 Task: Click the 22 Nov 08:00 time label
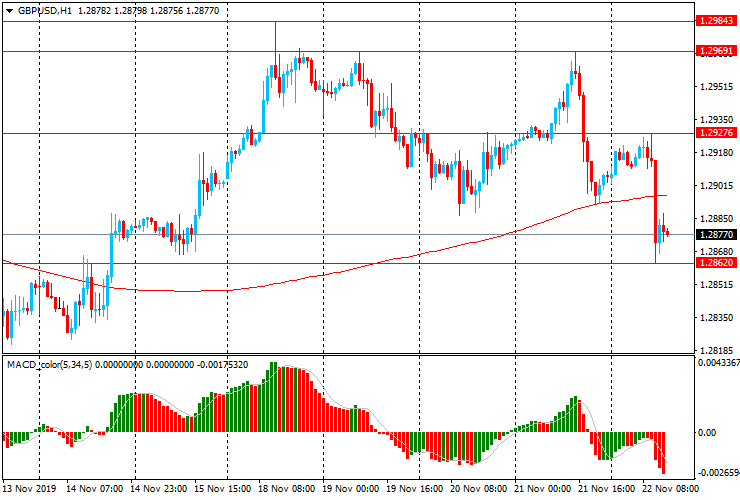(x=670, y=488)
